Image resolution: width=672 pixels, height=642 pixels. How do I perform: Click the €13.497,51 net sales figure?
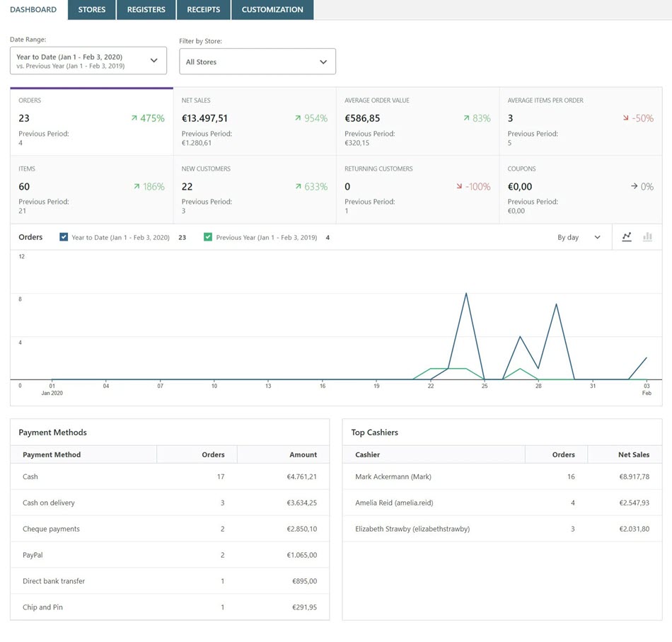(204, 118)
